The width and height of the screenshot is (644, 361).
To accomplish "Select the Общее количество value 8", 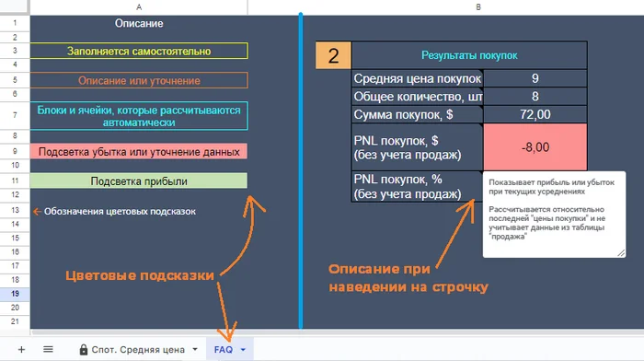I will [x=535, y=96].
